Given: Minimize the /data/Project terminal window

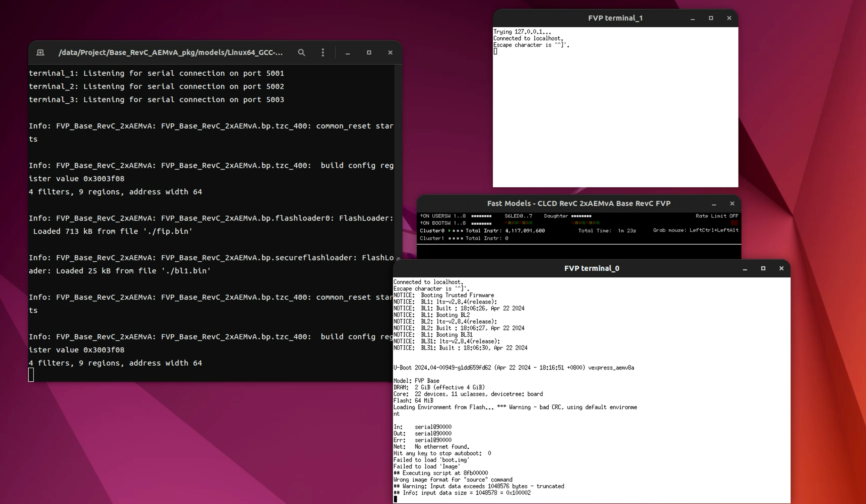Looking at the screenshot, I should pyautogui.click(x=347, y=52).
